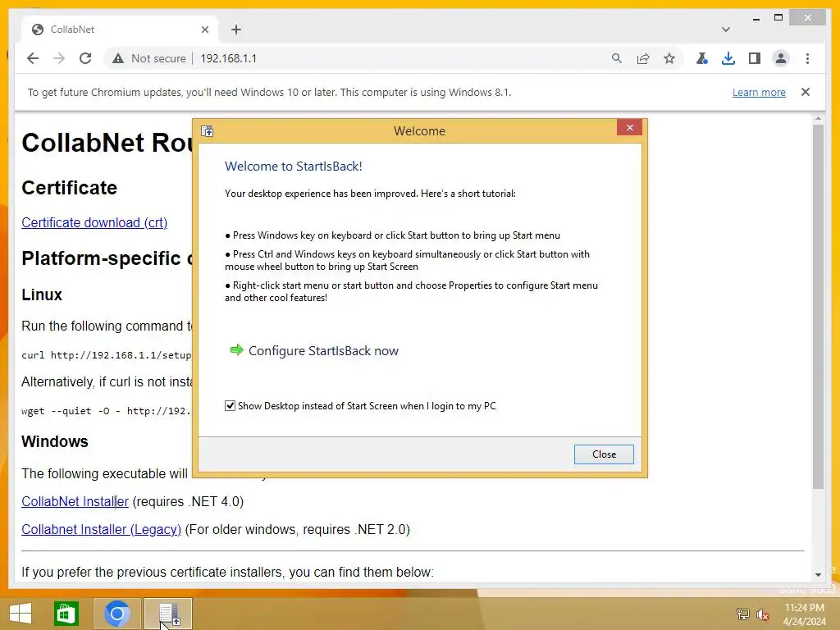This screenshot has width=840, height=630.
Task: Expand the tab search chevron
Action: point(725,30)
